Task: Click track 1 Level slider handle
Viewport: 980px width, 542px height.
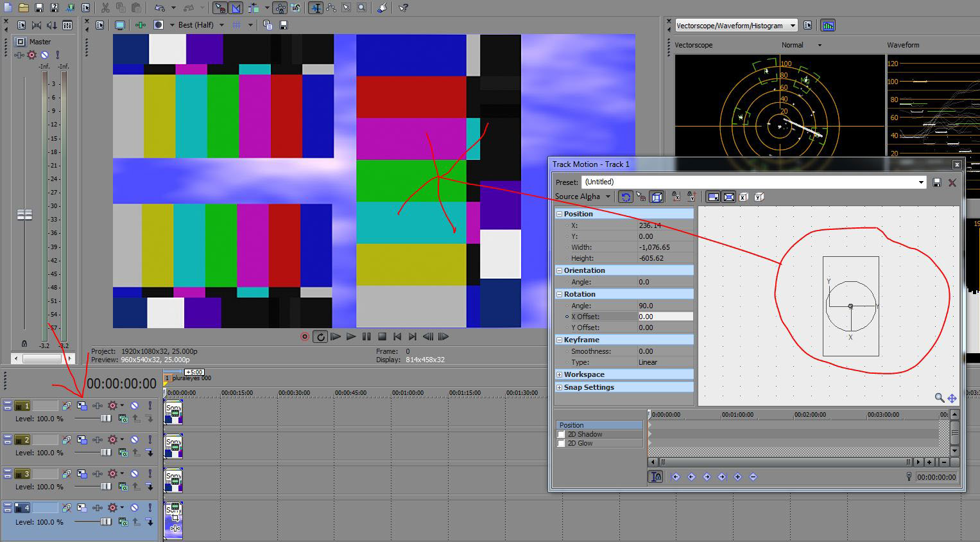Action: [x=106, y=419]
